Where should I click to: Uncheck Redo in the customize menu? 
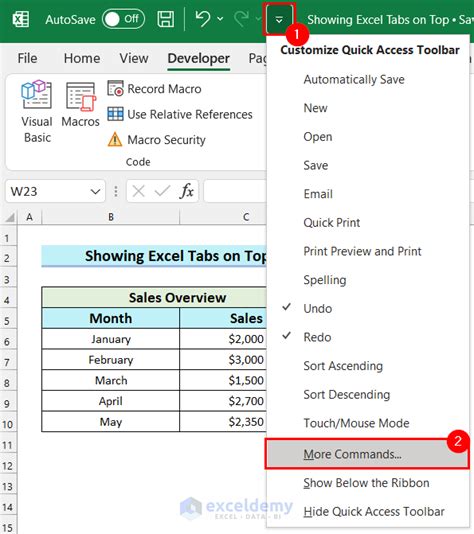(367, 337)
